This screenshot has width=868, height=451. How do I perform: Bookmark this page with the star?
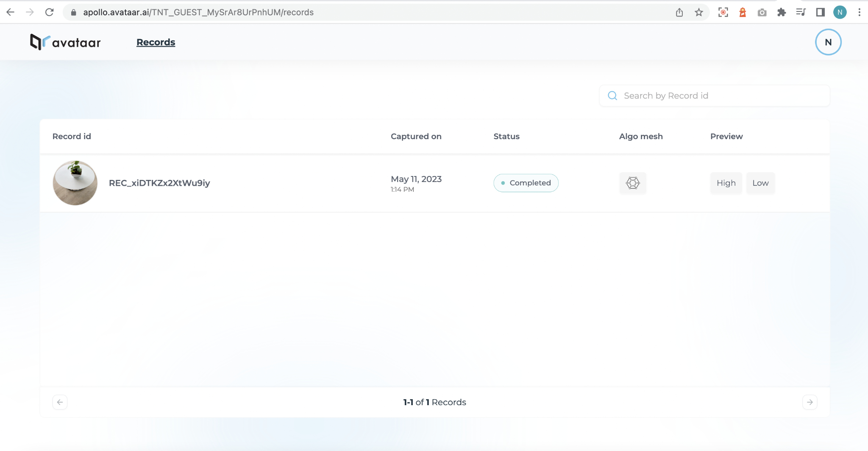click(699, 12)
